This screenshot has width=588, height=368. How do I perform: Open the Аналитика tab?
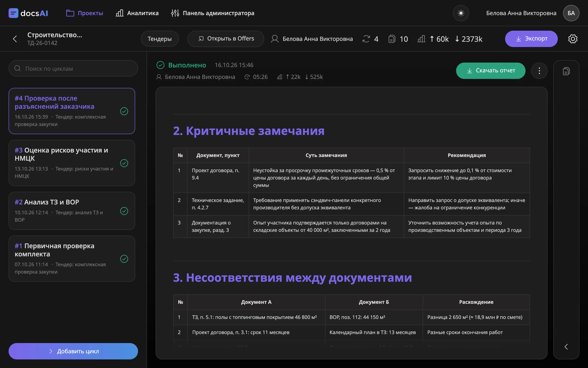tap(137, 13)
